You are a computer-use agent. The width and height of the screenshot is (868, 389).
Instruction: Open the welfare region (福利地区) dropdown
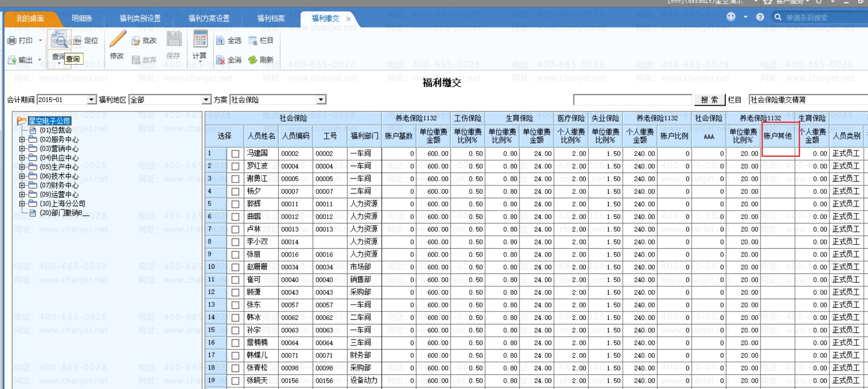[206, 100]
